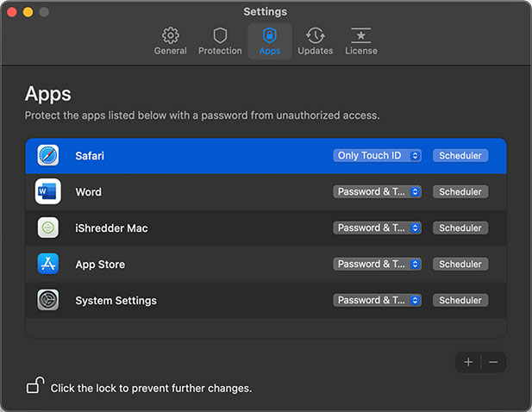Image resolution: width=532 pixels, height=412 pixels.
Task: Click the lock icon to prevent changes
Action: pyautogui.click(x=34, y=386)
